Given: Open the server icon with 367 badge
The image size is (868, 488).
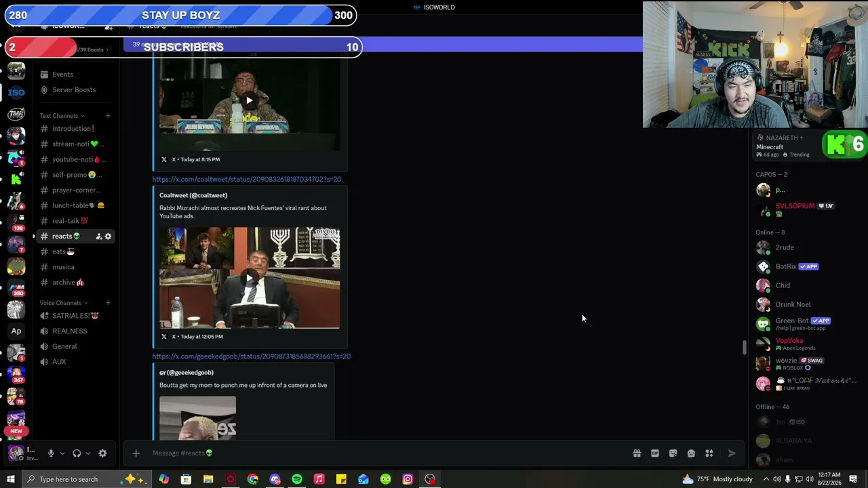Looking at the screenshot, I should [x=16, y=374].
